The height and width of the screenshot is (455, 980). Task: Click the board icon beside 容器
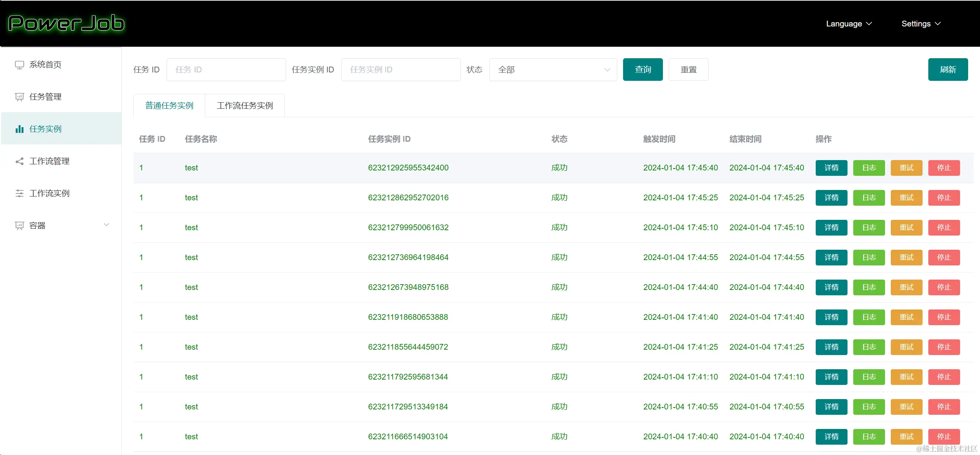(19, 226)
